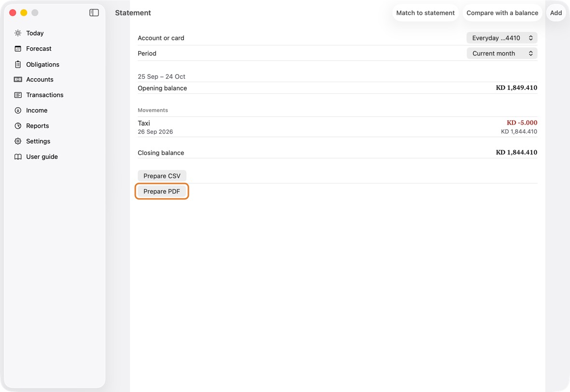570x392 pixels.
Task: Click the Reports pie chart icon
Action: [18, 126]
